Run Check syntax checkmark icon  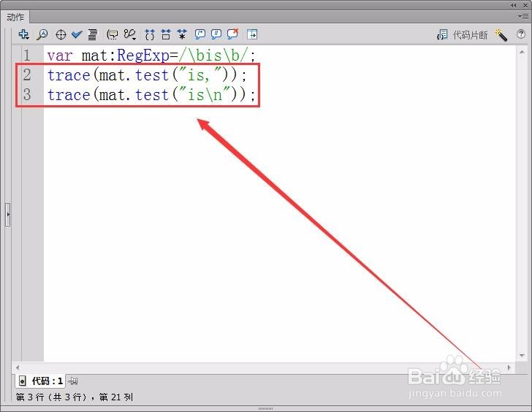point(77,34)
